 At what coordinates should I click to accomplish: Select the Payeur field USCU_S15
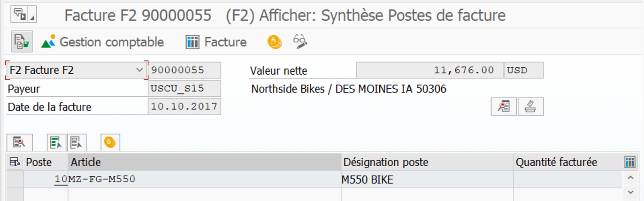click(184, 88)
